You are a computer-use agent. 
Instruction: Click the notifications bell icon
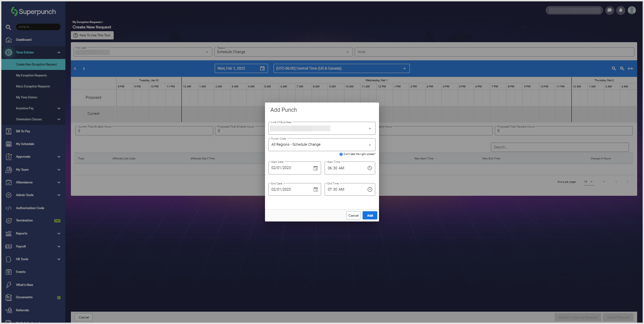pos(620,10)
